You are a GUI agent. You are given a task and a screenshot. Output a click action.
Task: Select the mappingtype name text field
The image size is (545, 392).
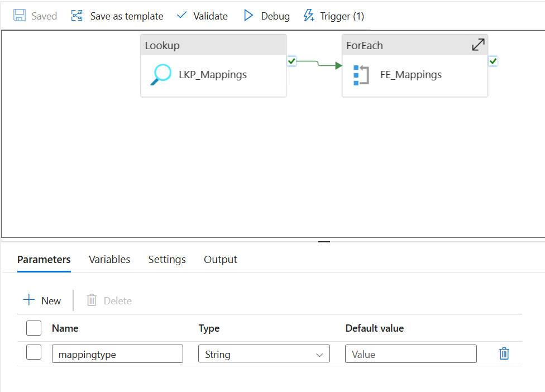(x=117, y=353)
